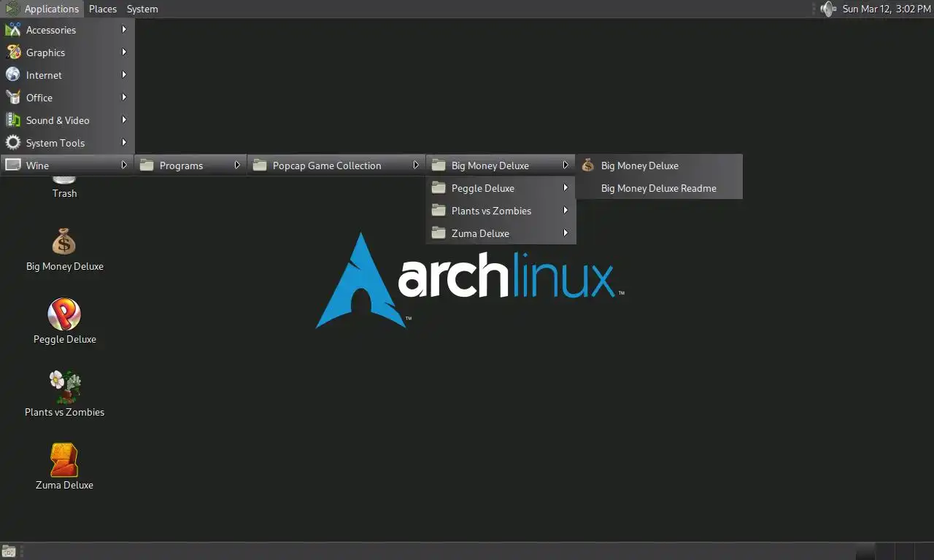This screenshot has width=934, height=560.
Task: Click folder icon beside Plants vs Zombies
Action: [439, 211]
